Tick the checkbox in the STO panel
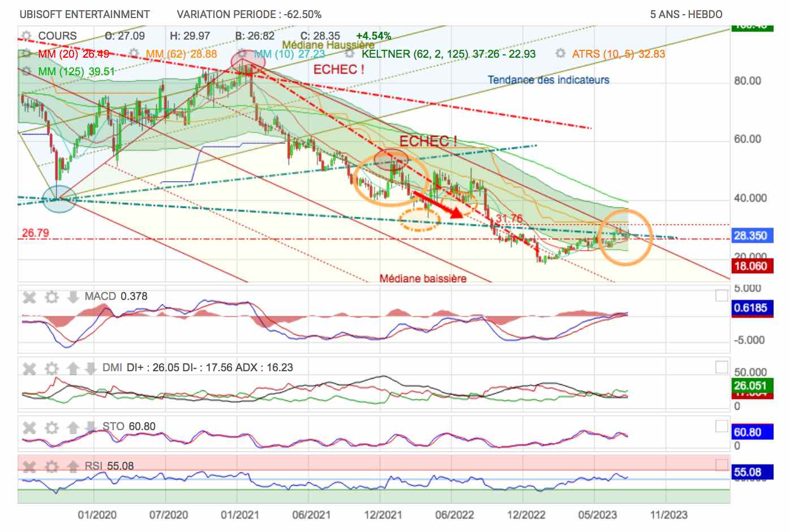The image size is (790, 532). coord(722,426)
